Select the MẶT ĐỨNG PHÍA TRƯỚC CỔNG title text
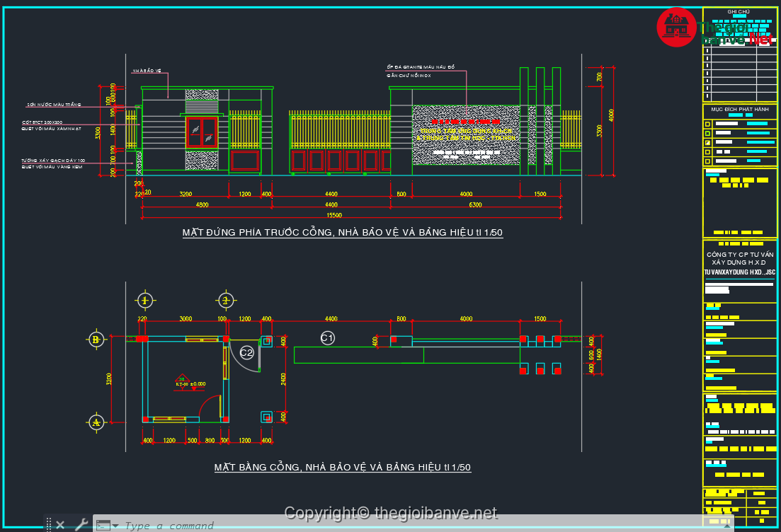This screenshot has width=781, height=532. [343, 232]
